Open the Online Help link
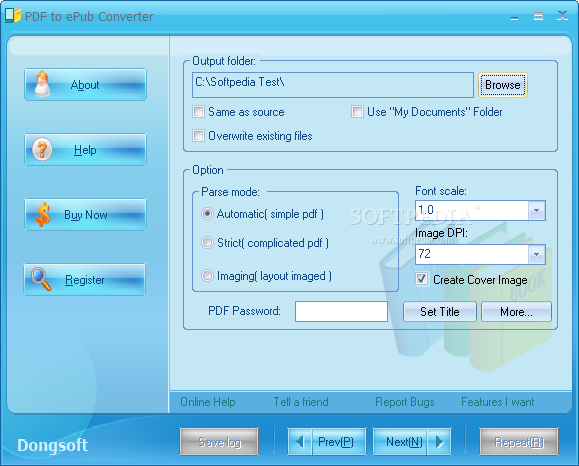The height and width of the screenshot is (466, 579). [208, 402]
